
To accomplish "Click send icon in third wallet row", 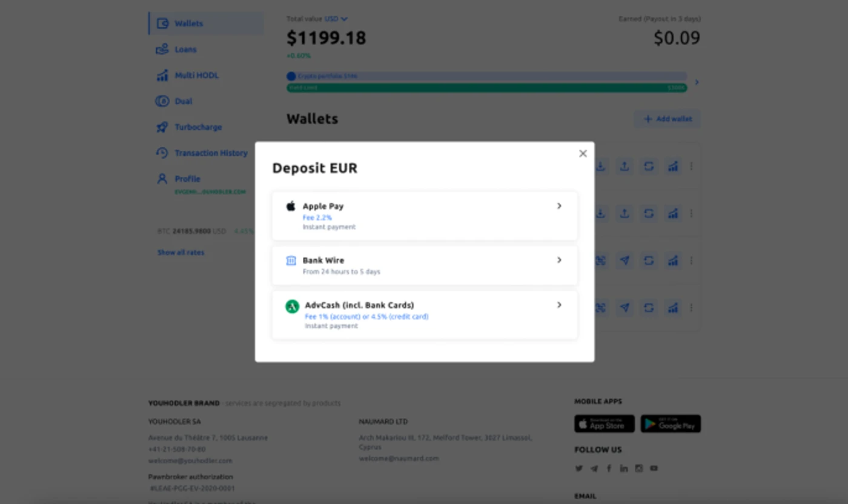I will point(624,260).
